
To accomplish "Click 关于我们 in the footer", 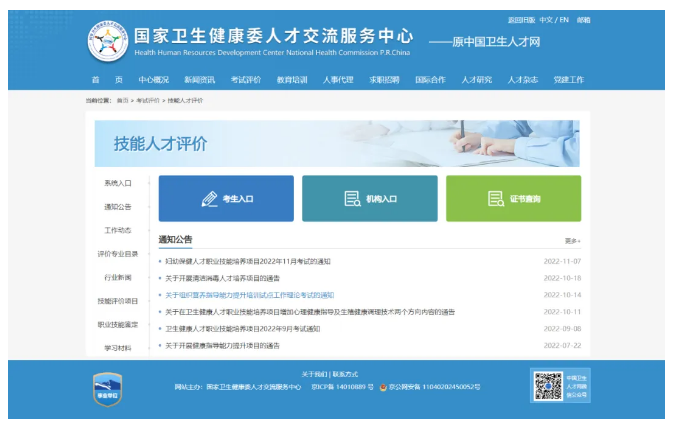I will click(314, 374).
